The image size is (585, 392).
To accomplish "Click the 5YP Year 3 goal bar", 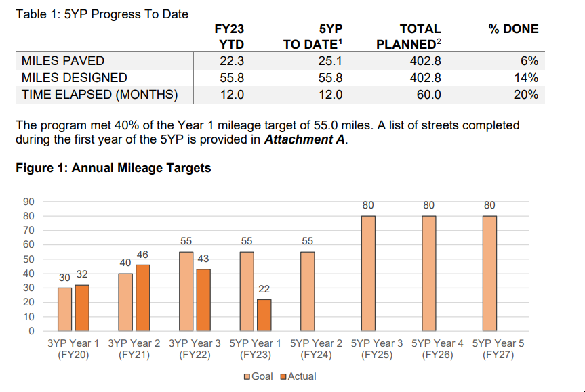I will pos(368,274).
